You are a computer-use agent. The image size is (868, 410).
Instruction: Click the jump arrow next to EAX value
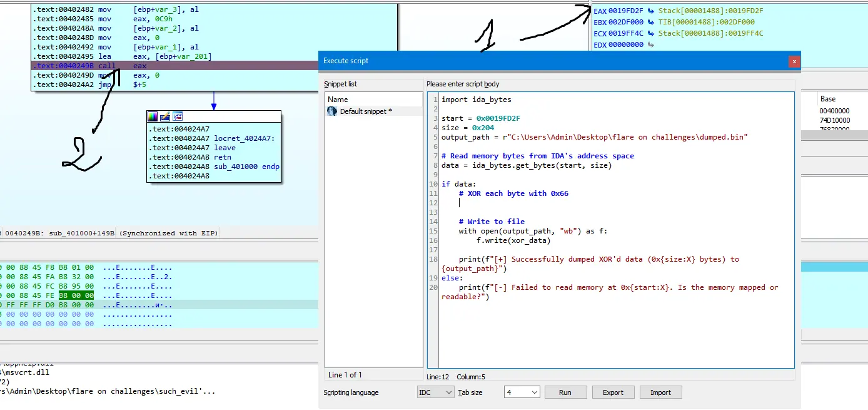(650, 11)
